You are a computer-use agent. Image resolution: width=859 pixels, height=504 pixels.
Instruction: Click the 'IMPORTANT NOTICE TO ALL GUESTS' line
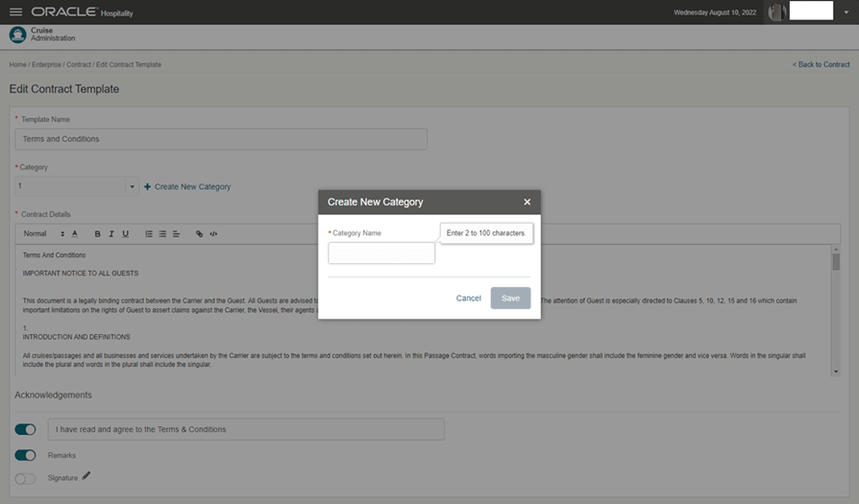coord(81,273)
